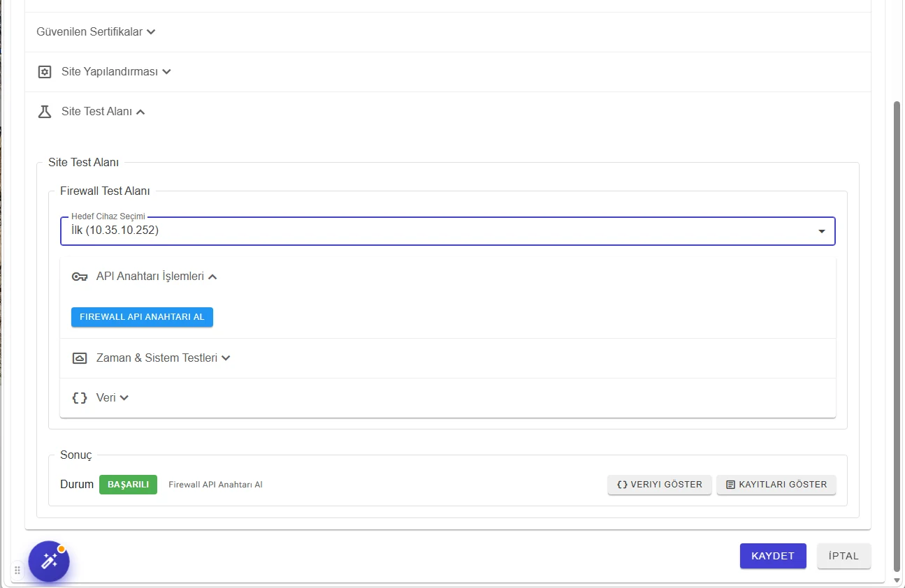
Task: Click FIREWALL API ANAHTARI AL button
Action: click(x=142, y=317)
